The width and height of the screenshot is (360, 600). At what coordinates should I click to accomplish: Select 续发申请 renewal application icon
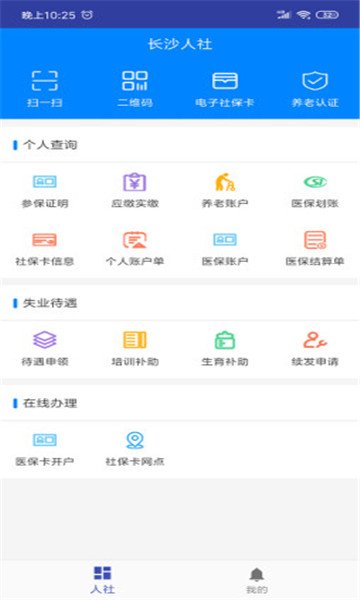(315, 340)
